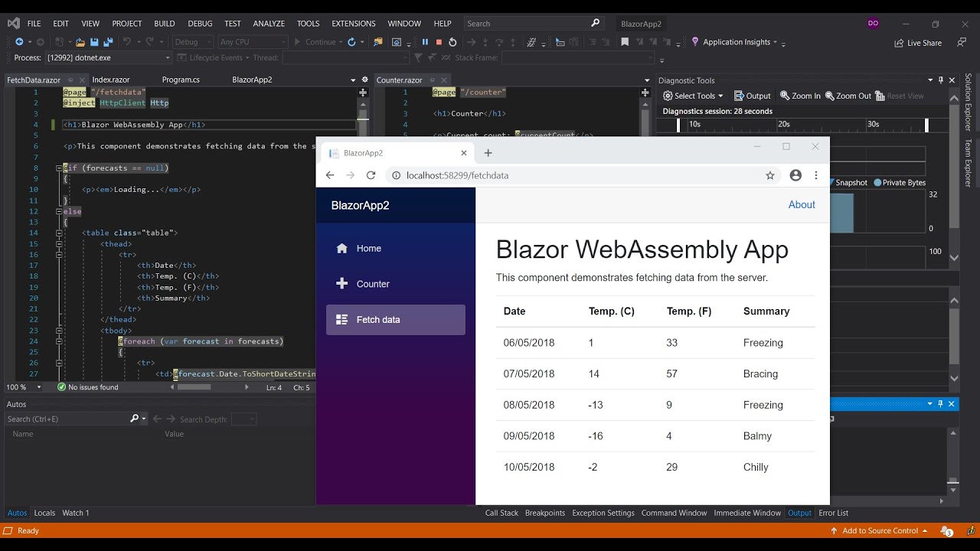The image size is (980, 551).
Task: Expand the Select Tools dropdown
Action: tap(693, 96)
